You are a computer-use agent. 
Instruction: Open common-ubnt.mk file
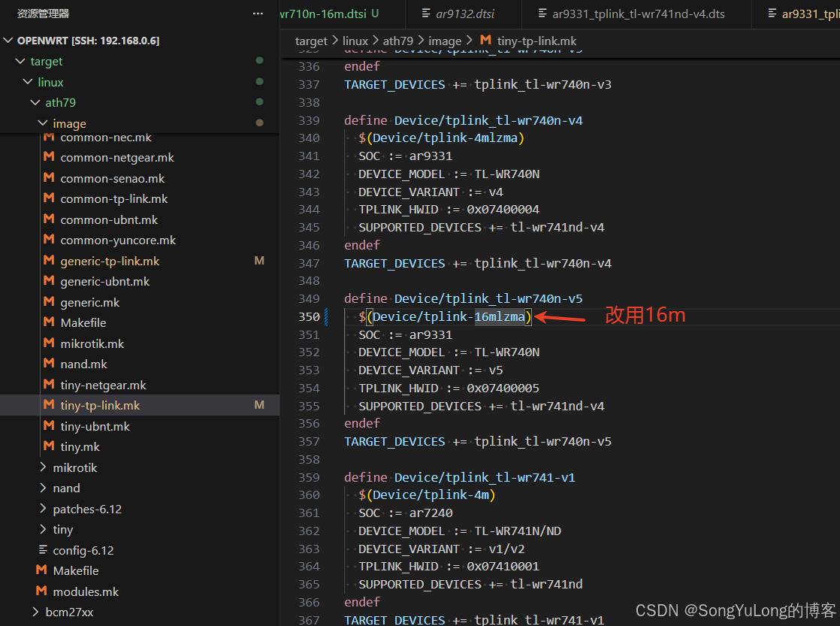[x=109, y=219]
